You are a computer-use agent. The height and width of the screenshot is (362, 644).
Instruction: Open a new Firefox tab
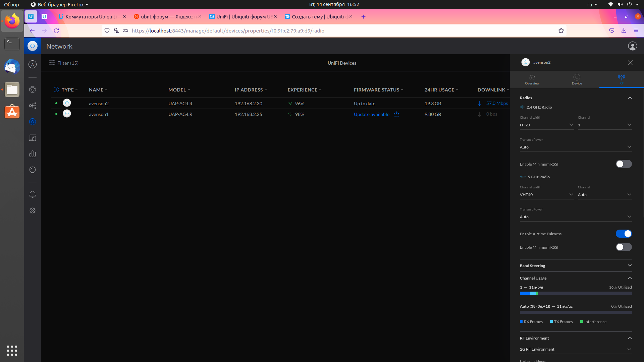point(363,16)
